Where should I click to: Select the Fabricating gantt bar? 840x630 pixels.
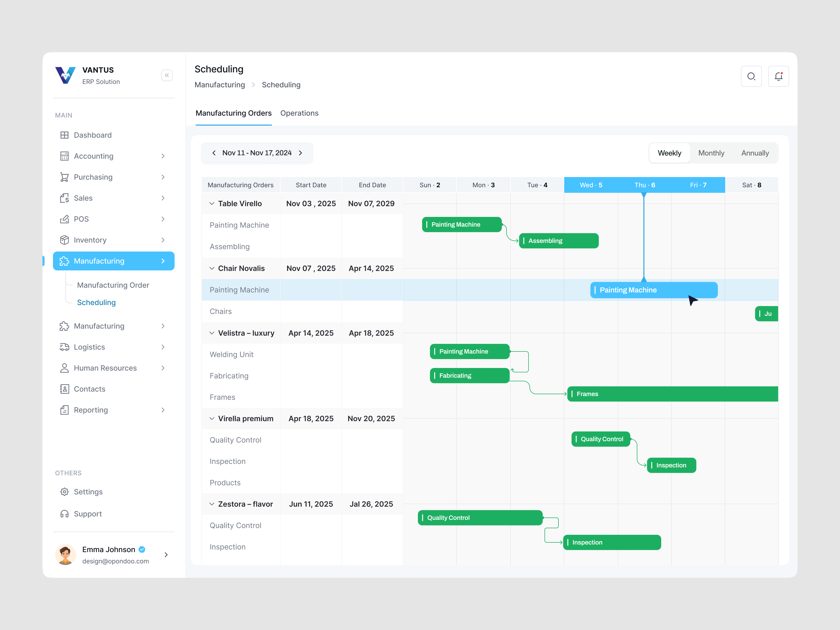click(x=469, y=375)
